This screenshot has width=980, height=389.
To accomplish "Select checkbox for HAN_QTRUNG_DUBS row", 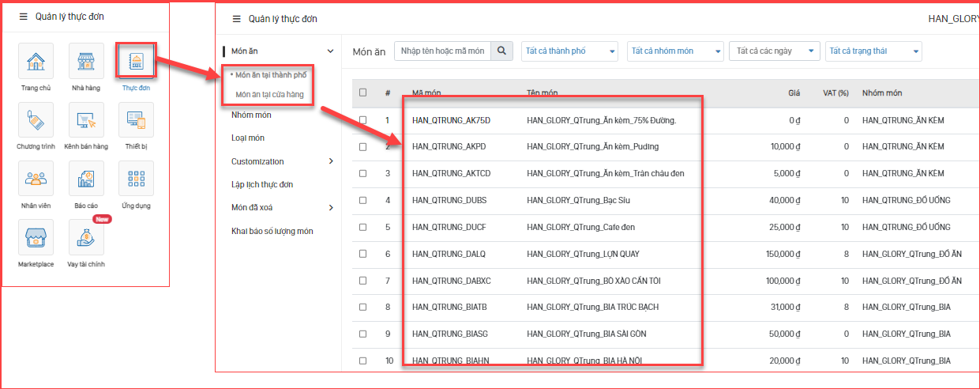I will (x=363, y=200).
